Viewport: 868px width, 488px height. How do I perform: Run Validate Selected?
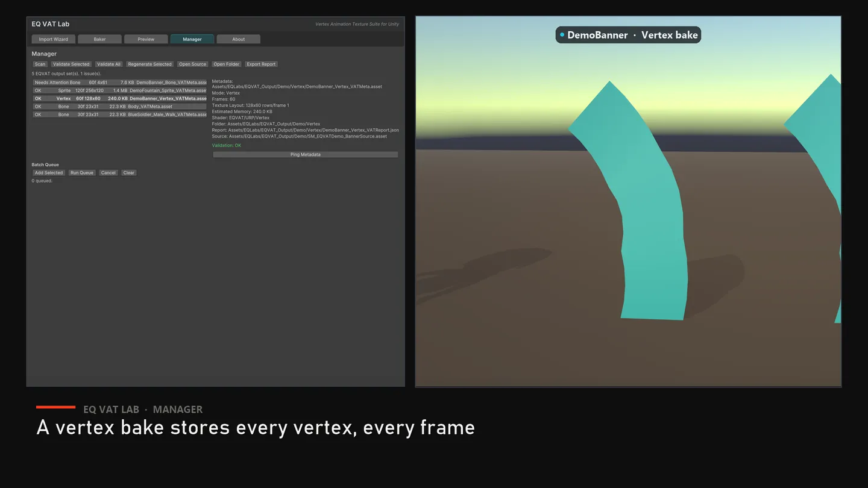click(71, 64)
